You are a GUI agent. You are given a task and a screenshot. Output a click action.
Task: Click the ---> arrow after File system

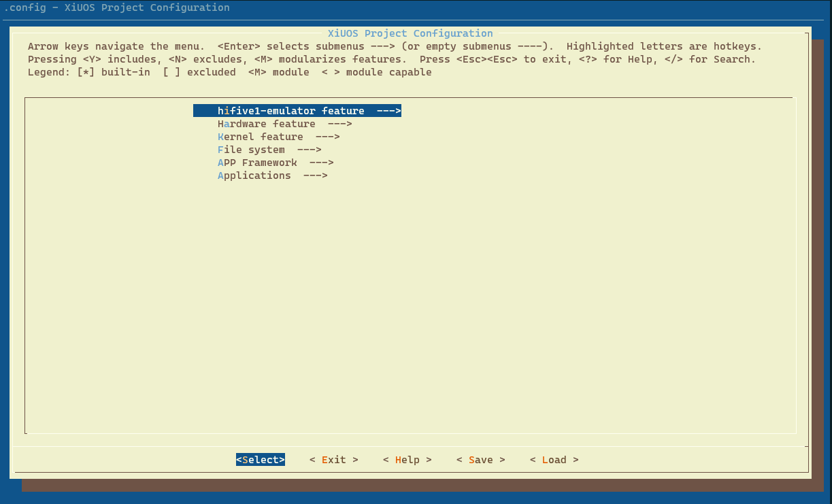[309, 150]
